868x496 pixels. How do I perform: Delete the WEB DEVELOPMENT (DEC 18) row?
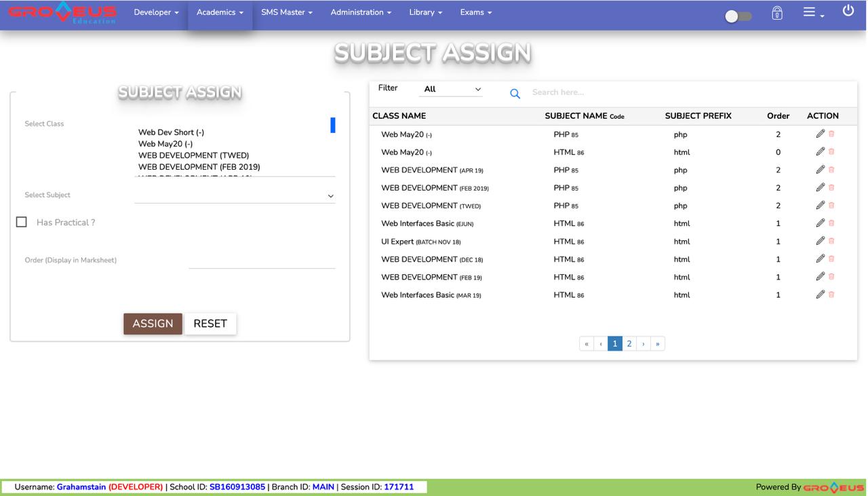(x=831, y=259)
